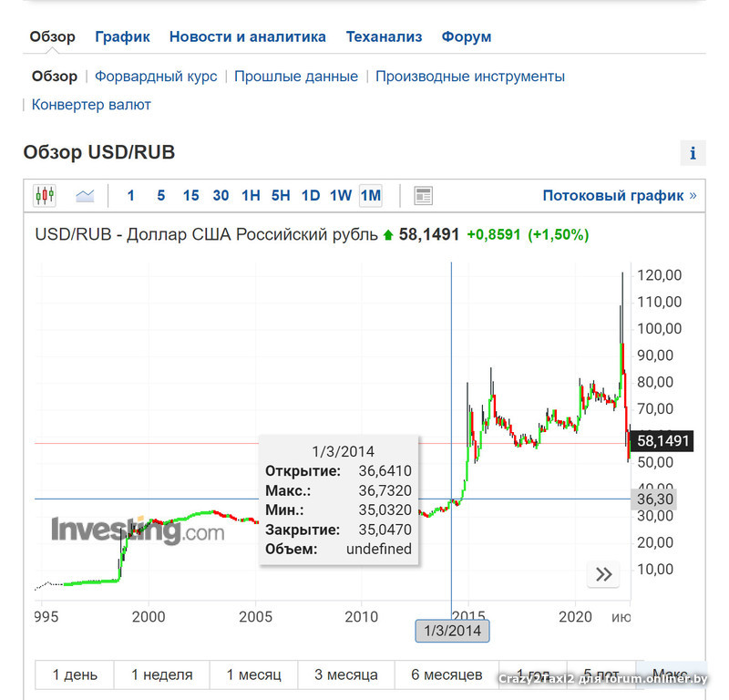
Task: Choose the 1M interval
Action: pyautogui.click(x=371, y=195)
